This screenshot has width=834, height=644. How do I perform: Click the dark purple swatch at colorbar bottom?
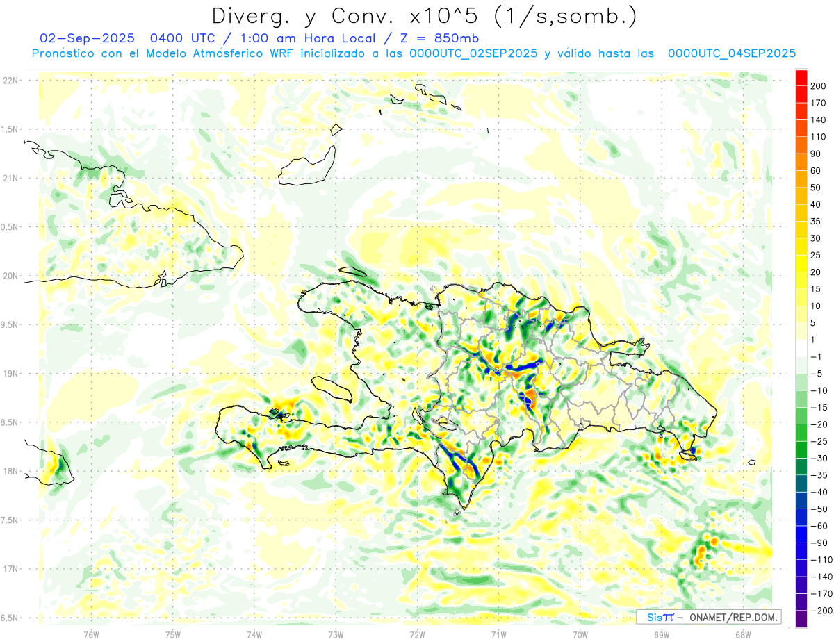[x=801, y=619]
